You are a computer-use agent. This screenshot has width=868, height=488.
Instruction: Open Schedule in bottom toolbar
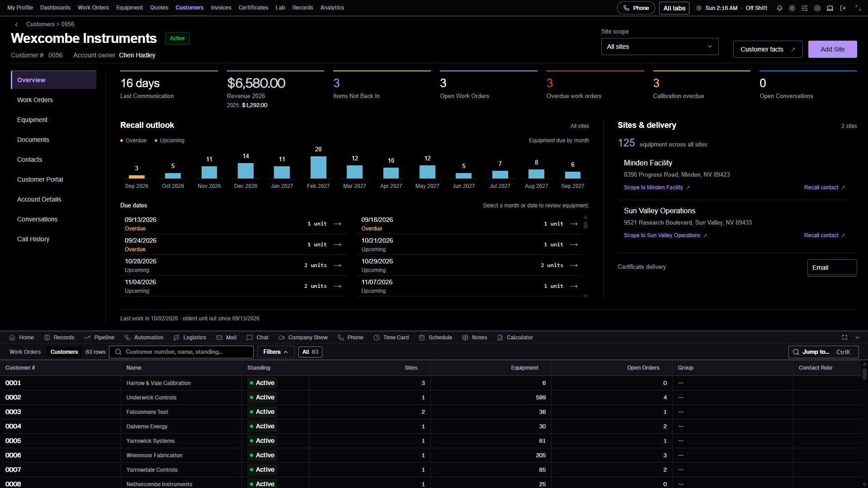pos(435,338)
